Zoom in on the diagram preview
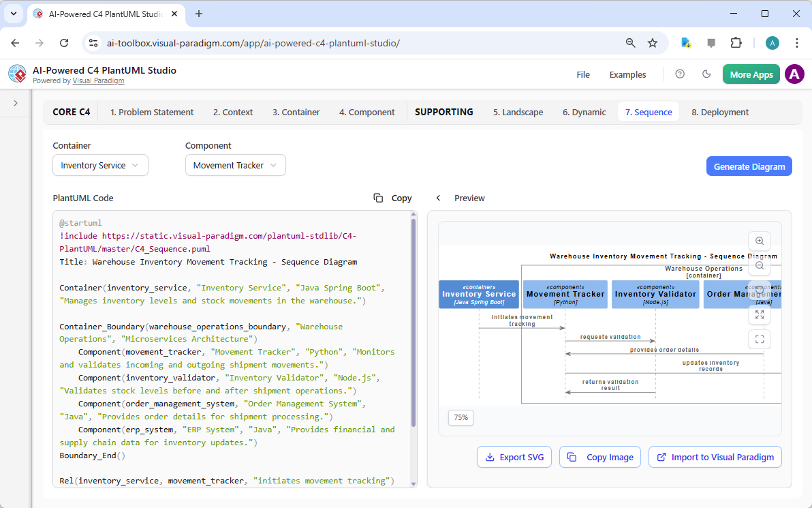This screenshot has height=508, width=812. click(x=759, y=241)
